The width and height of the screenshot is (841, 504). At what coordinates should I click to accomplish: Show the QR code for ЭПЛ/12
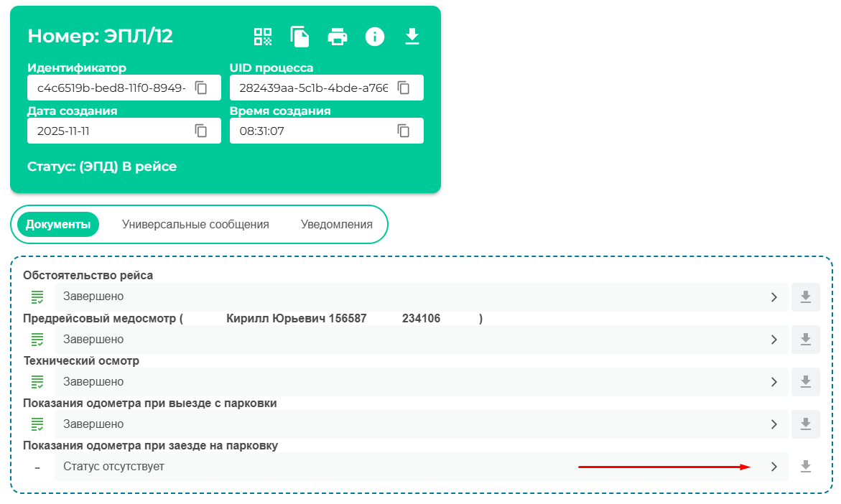(263, 37)
